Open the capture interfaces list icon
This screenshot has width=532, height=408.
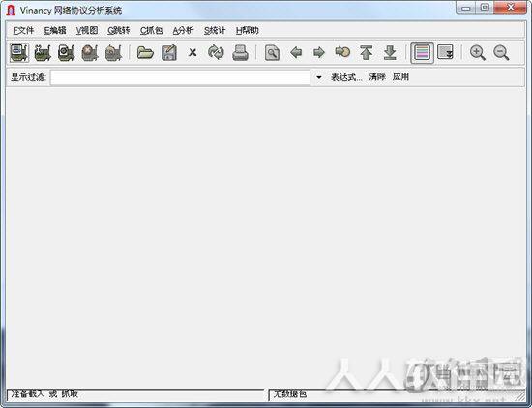click(19, 53)
